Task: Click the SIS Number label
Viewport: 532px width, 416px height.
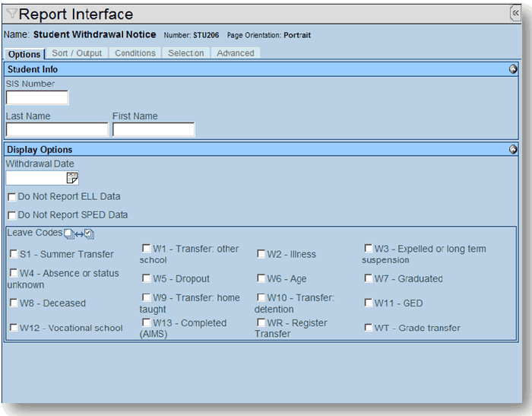Action: 30,84
